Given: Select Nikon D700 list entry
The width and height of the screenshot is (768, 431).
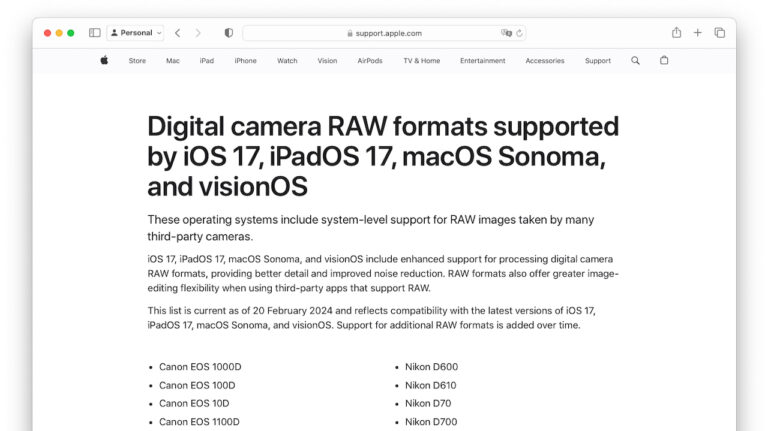Looking at the screenshot, I should (431, 422).
